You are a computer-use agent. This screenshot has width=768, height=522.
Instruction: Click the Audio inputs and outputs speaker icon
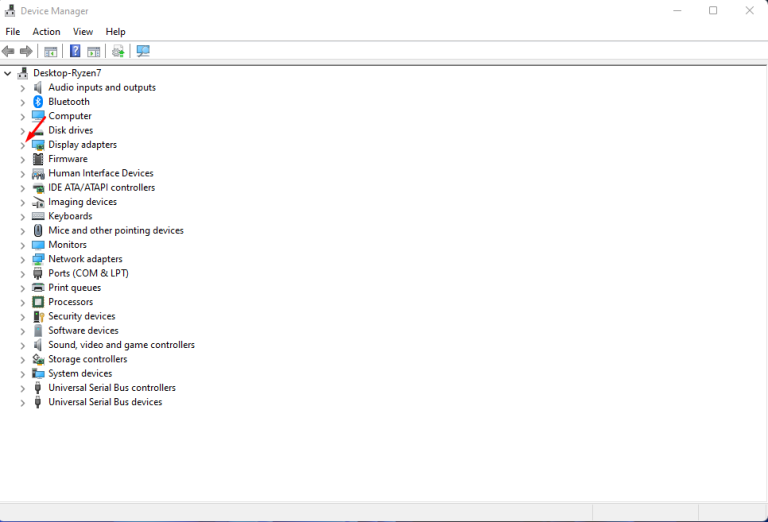tap(38, 88)
